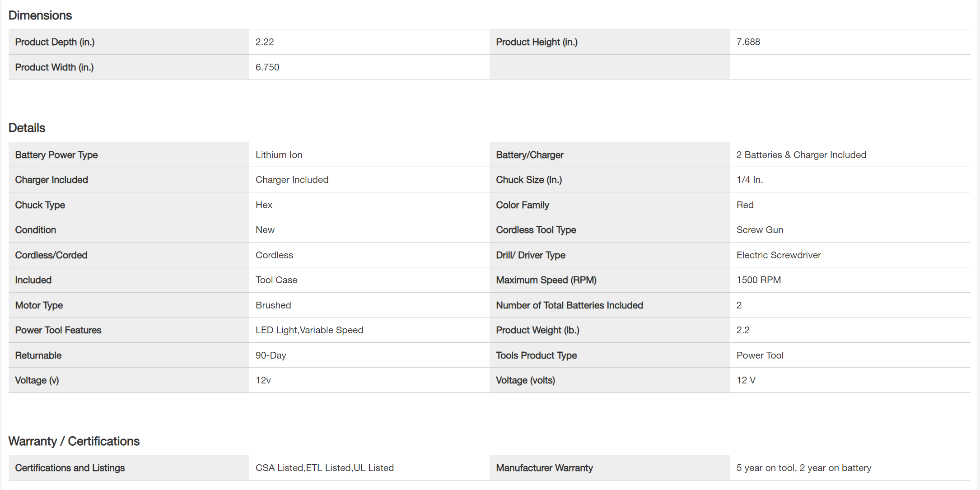Click the Product Width value 6.750
This screenshot has height=490, width=980.
point(267,67)
